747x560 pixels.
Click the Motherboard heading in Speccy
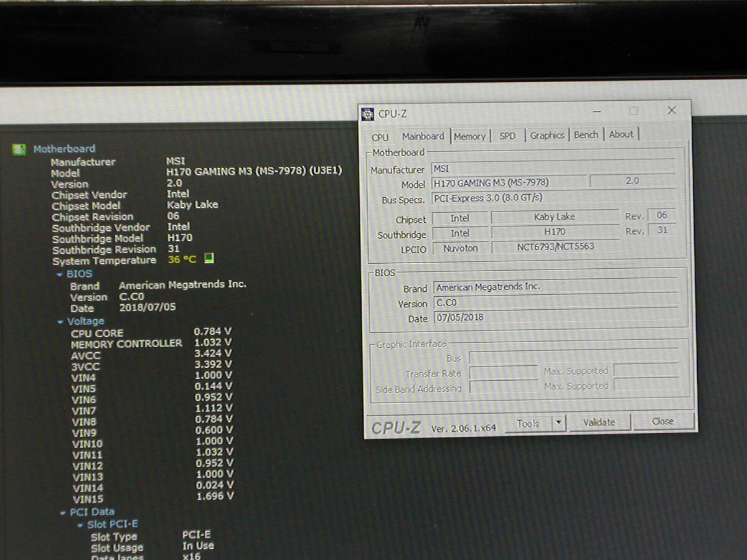(x=64, y=149)
